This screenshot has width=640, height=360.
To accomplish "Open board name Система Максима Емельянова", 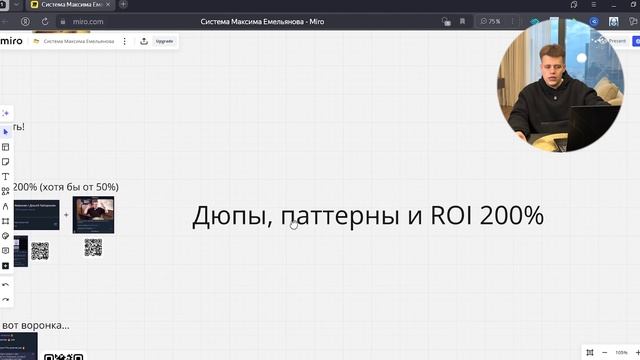I will 79,41.
